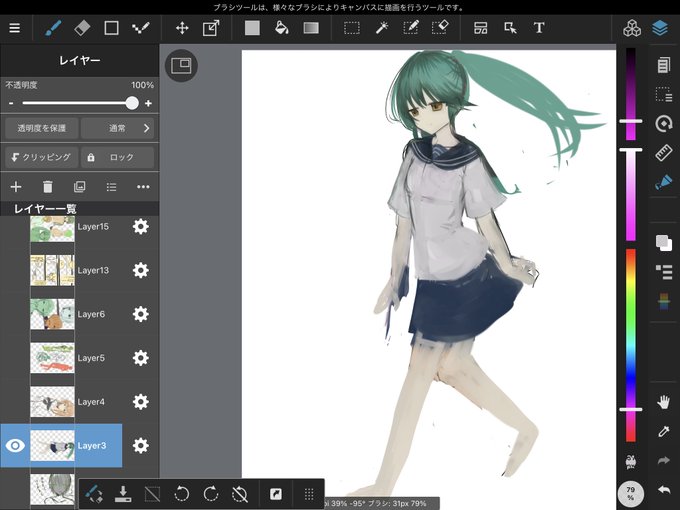Open Layer6 settings gear
680x510 pixels.
point(141,314)
